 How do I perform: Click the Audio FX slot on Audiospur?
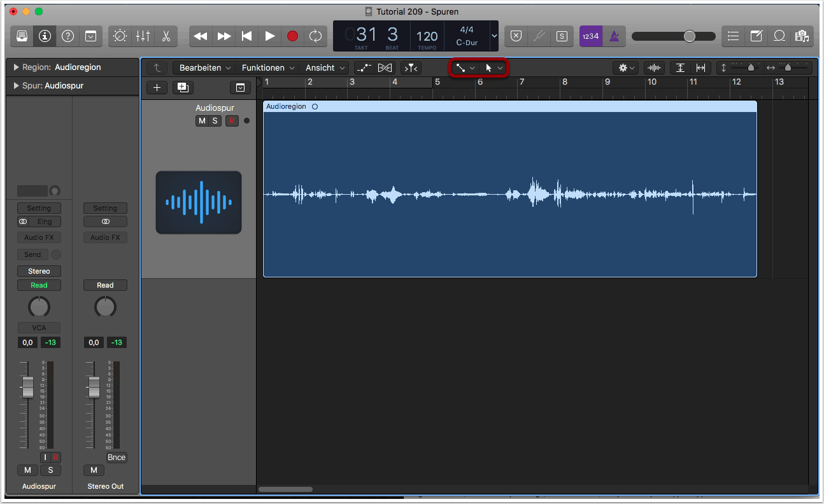[39, 237]
